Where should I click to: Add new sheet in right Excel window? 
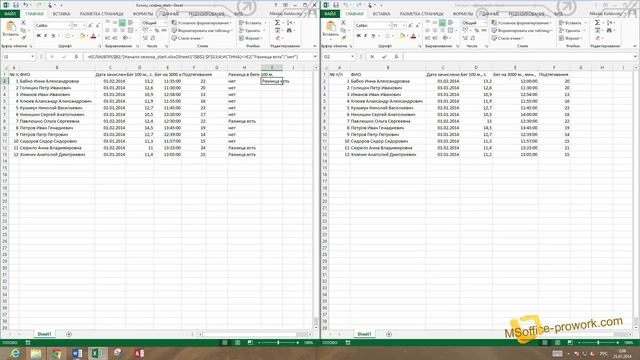click(389, 334)
